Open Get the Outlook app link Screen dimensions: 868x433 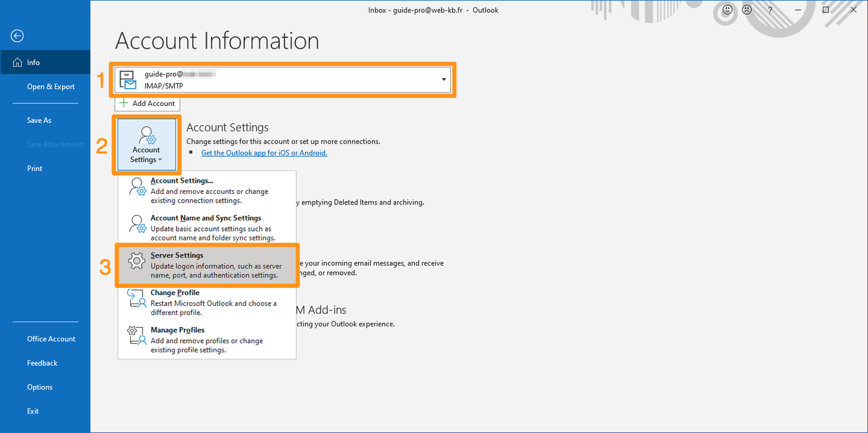pyautogui.click(x=264, y=153)
